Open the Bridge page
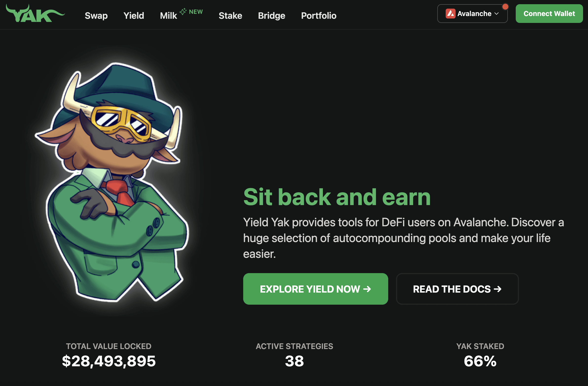The width and height of the screenshot is (588, 386). pos(272,16)
